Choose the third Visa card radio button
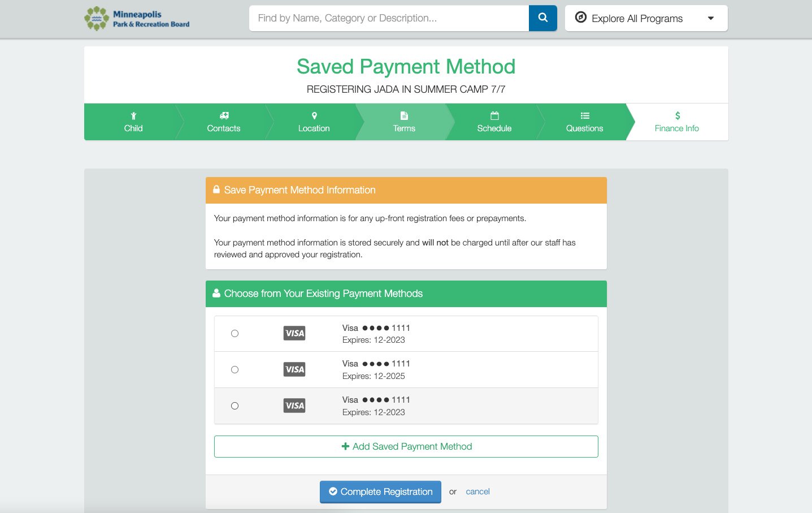 click(x=235, y=406)
